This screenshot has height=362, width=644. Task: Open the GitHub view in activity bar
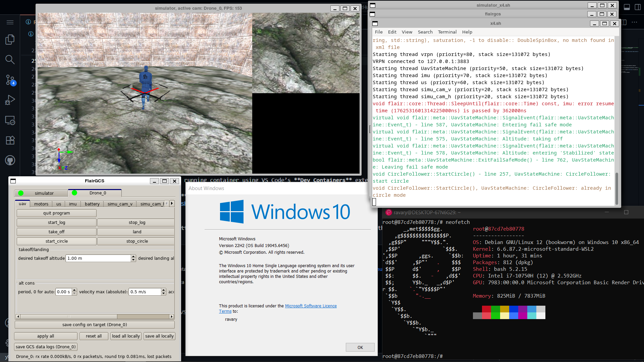[x=10, y=160]
